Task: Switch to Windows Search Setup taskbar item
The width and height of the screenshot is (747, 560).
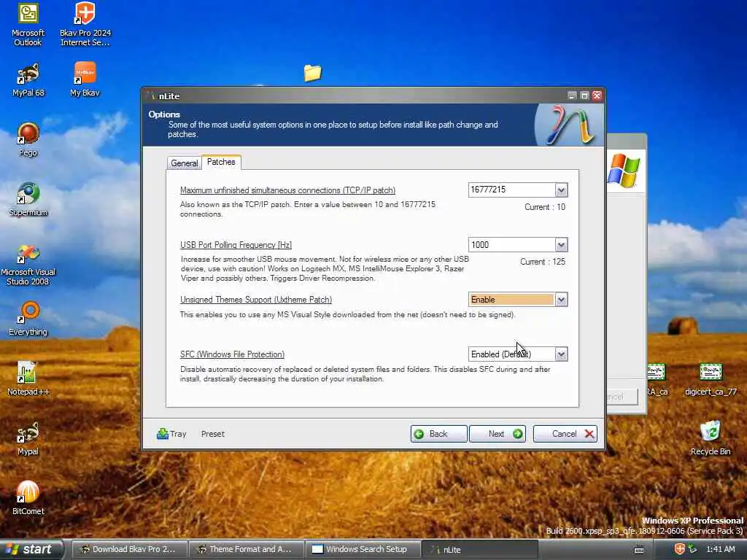Action: [x=363, y=549]
